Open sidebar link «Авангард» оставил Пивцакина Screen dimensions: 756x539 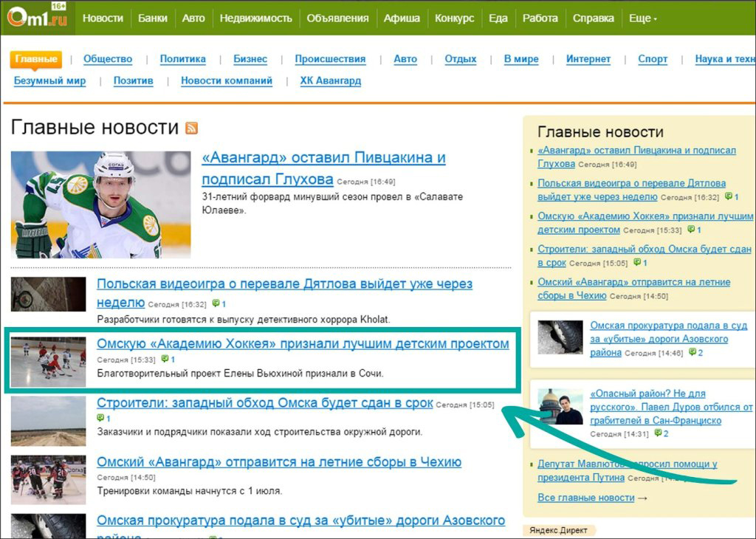(x=636, y=157)
